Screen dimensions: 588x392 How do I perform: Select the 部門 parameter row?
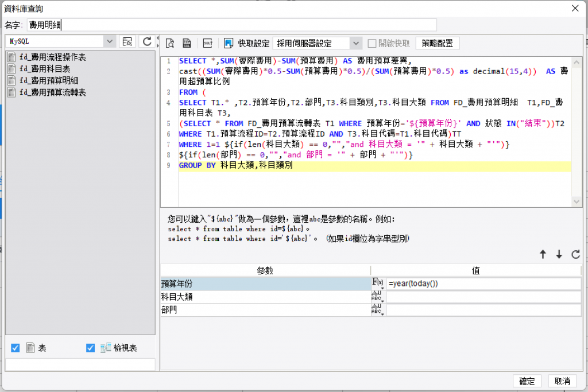tap(265, 310)
